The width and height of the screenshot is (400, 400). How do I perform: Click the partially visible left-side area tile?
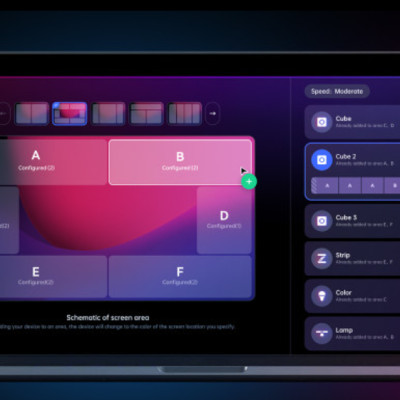(x=9, y=220)
